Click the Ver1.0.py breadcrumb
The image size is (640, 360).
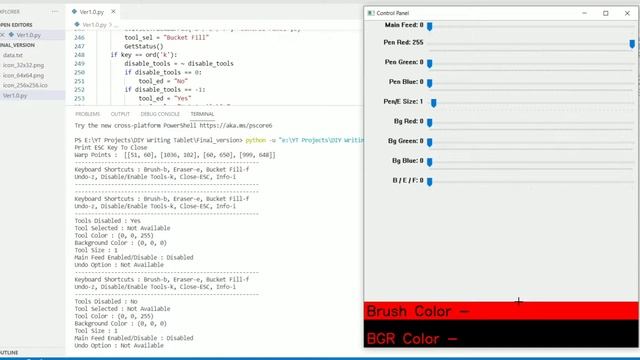click(x=94, y=25)
